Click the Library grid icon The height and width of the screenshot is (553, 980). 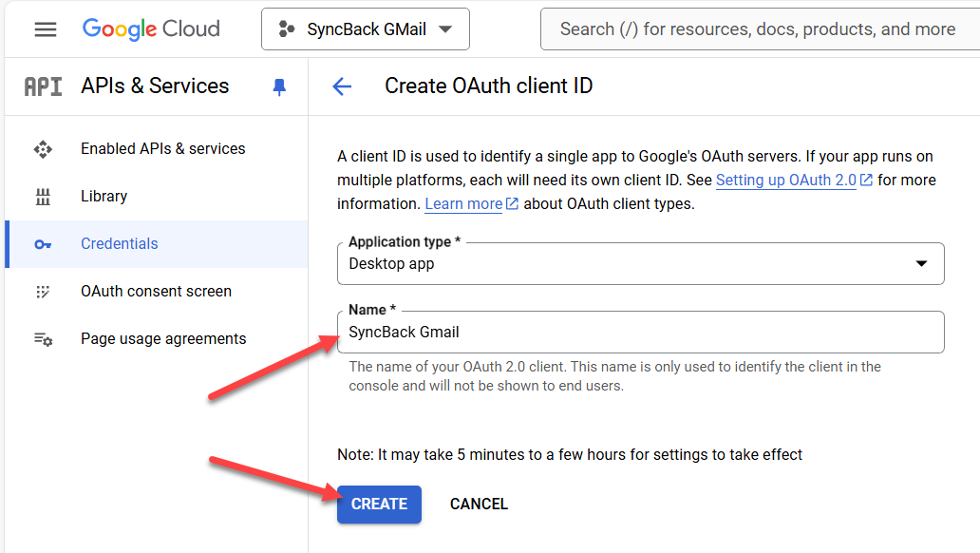pos(43,197)
